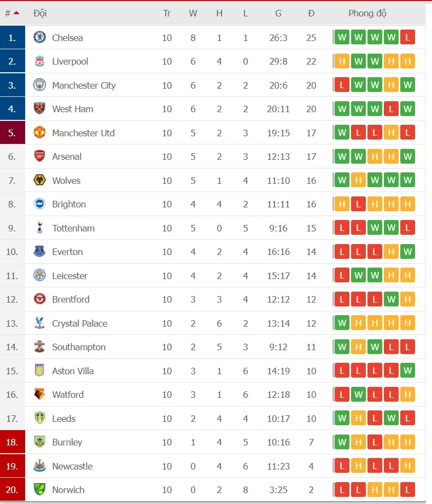This screenshot has width=432, height=504.
Task: Click the Everton club crest icon
Action: pos(39,252)
